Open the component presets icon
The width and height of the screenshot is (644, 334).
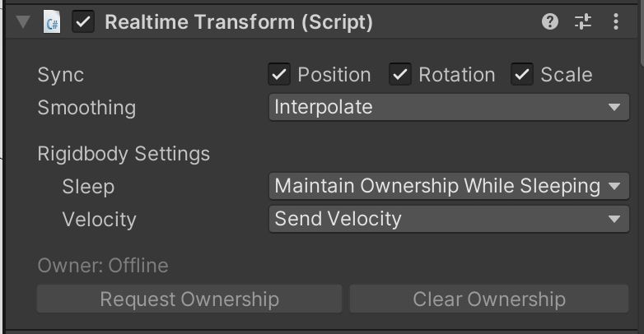(x=583, y=22)
